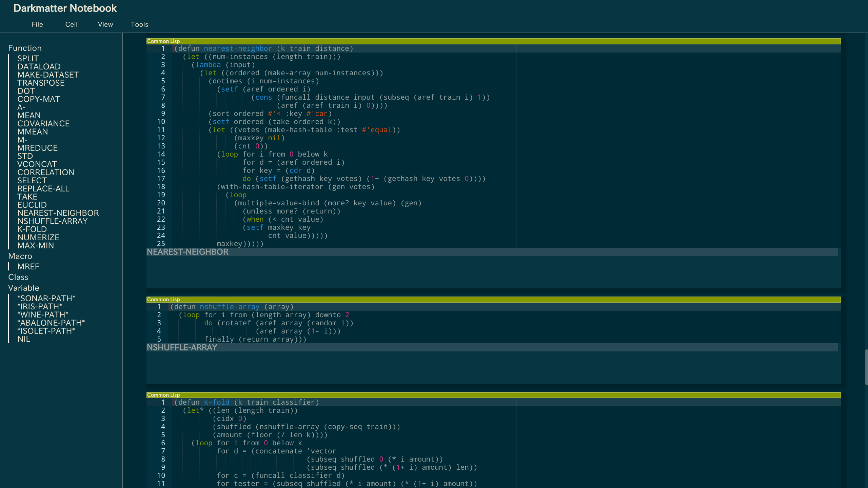Click the NSHUFFLE-ARRAY output label below second cell
This screenshot has width=868, height=488.
point(182,348)
